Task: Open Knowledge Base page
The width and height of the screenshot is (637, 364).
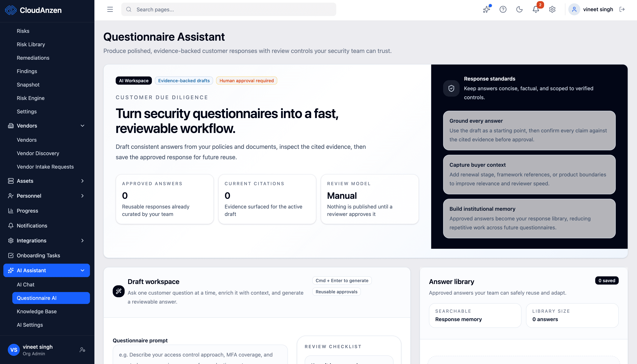Action: tap(37, 311)
